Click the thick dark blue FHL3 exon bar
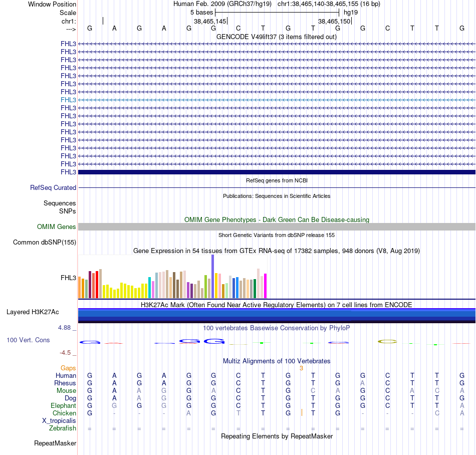Screen dimensions: 476x455 [x=277, y=172]
